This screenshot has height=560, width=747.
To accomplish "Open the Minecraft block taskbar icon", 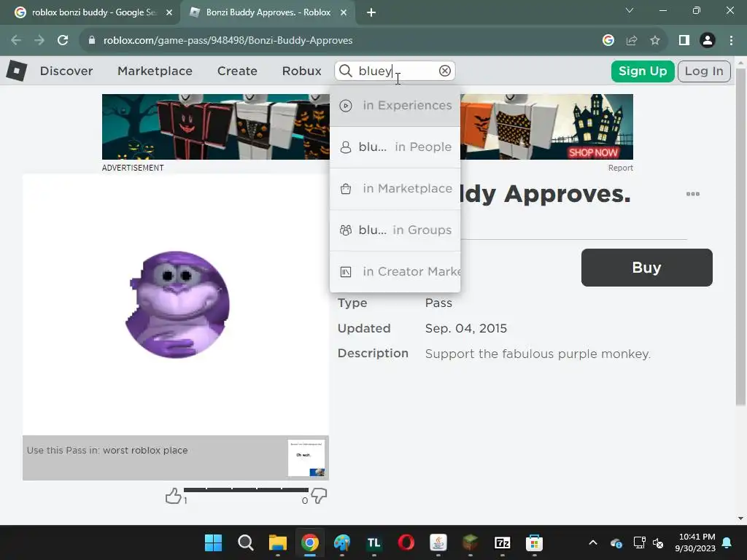I will pos(471,542).
